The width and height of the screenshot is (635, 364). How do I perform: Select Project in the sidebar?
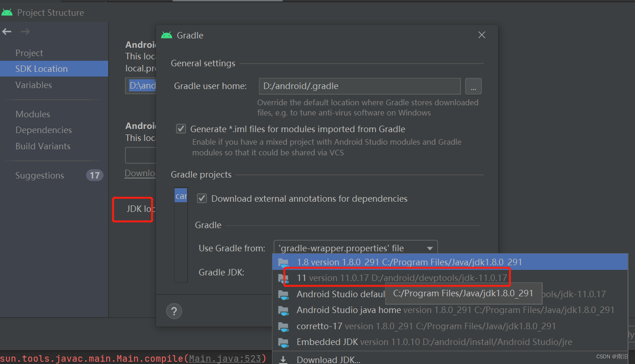click(x=29, y=53)
